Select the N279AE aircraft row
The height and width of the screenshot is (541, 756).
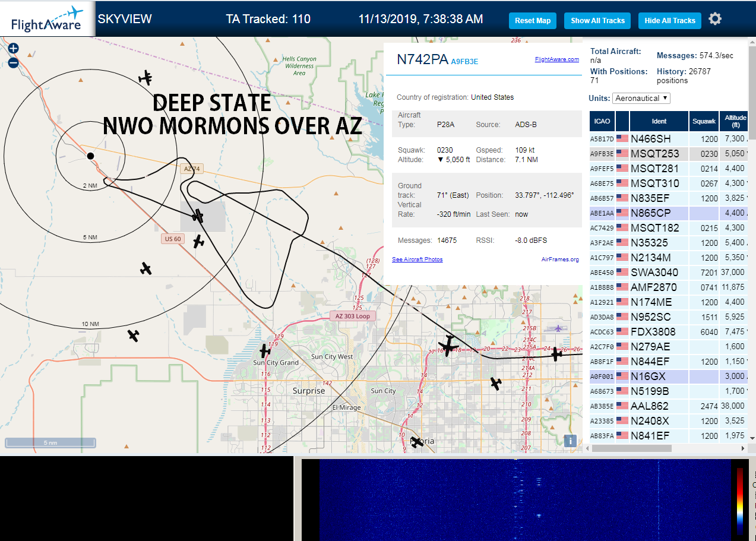(669, 346)
